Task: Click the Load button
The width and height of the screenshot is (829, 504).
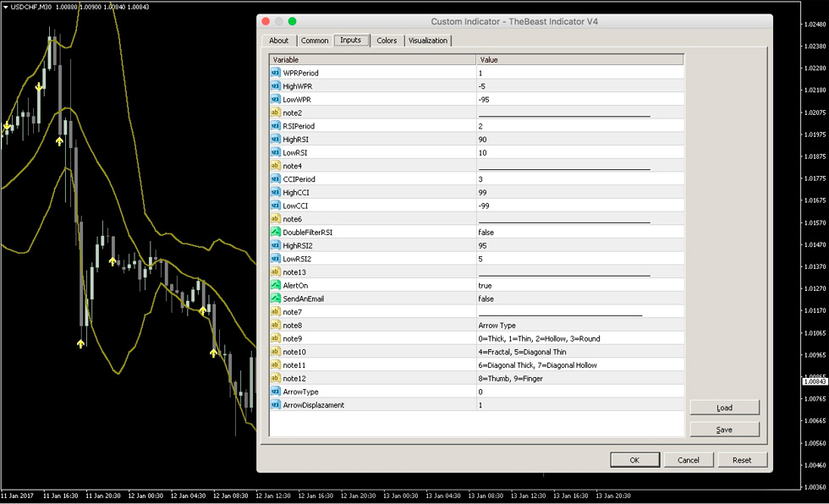Action: (x=724, y=408)
